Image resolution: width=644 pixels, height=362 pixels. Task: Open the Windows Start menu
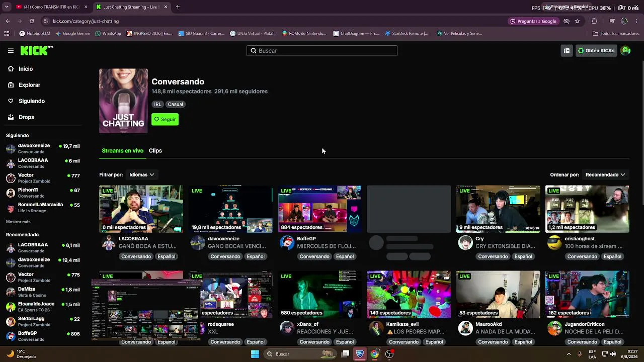click(255, 354)
